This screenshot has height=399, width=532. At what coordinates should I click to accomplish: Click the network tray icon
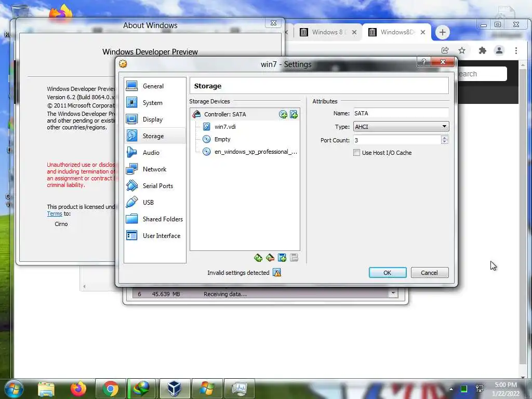point(480,389)
